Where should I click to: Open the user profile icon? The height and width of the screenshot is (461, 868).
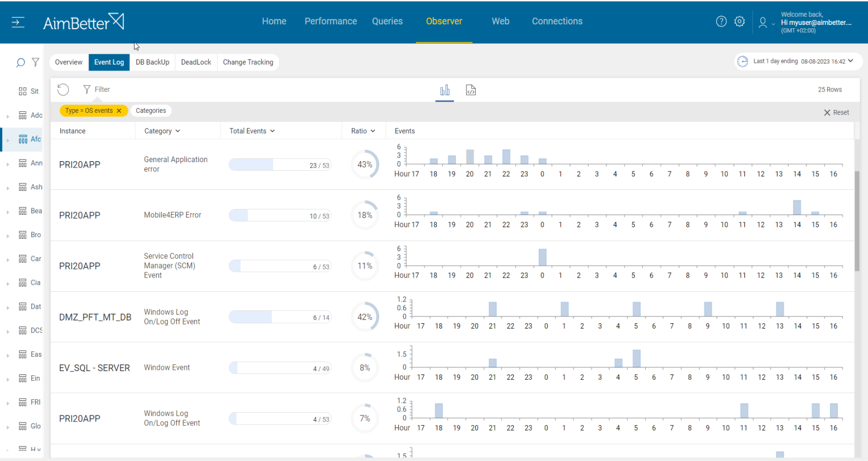tap(763, 22)
